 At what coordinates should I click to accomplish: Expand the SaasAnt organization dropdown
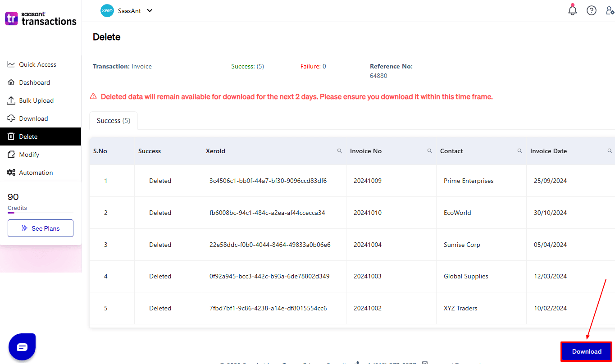[x=150, y=11]
